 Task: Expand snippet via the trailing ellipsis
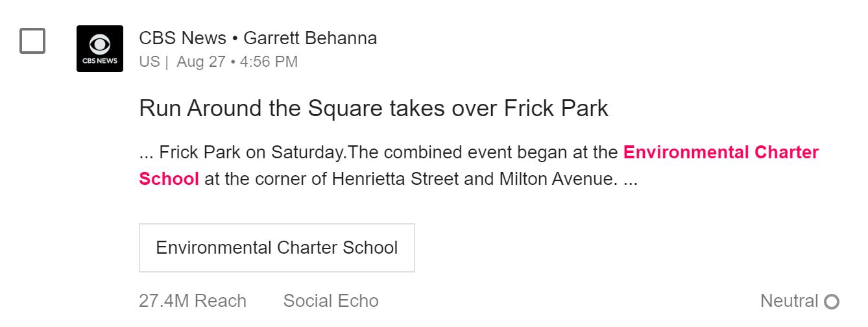[631, 180]
